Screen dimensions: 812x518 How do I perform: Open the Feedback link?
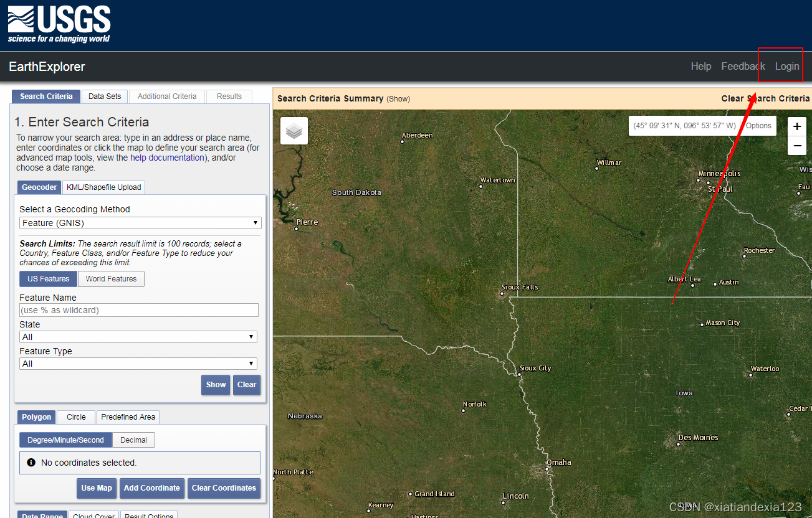pyautogui.click(x=743, y=67)
